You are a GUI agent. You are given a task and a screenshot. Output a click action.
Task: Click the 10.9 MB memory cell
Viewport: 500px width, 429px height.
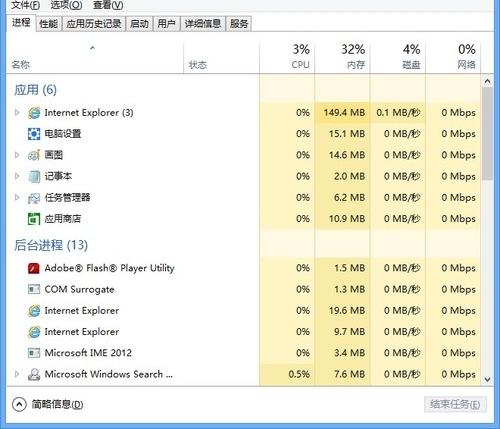(x=342, y=219)
